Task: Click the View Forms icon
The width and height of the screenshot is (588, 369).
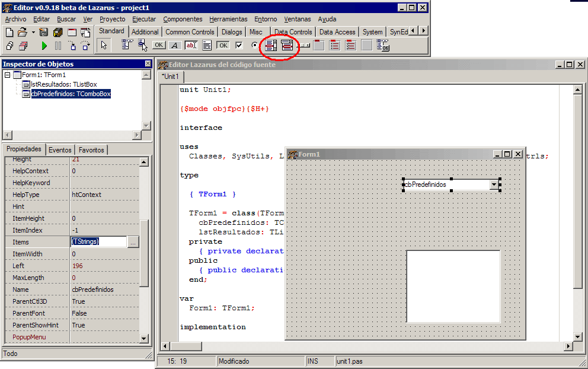Action: tap(23, 46)
